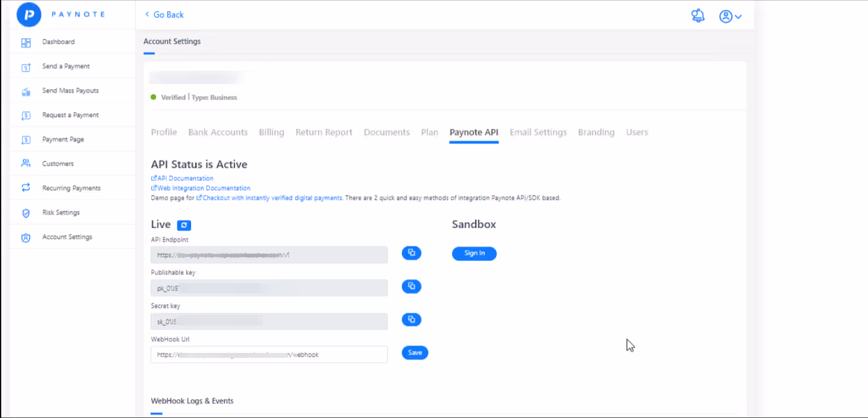
Task: Refresh the Live API keys
Action: (184, 225)
